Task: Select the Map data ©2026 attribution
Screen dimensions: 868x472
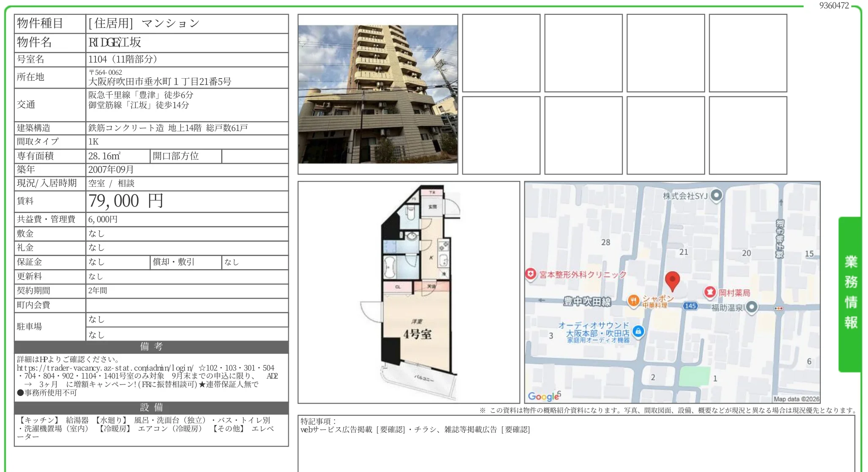Action: point(796,399)
